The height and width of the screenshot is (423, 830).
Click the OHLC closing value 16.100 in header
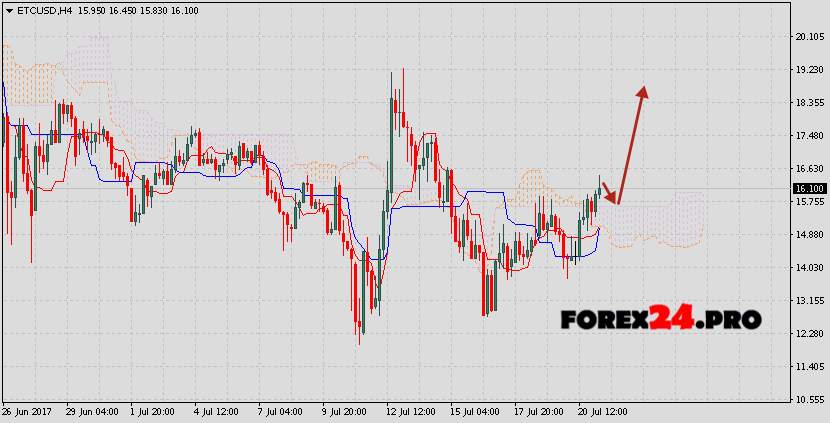pos(184,10)
